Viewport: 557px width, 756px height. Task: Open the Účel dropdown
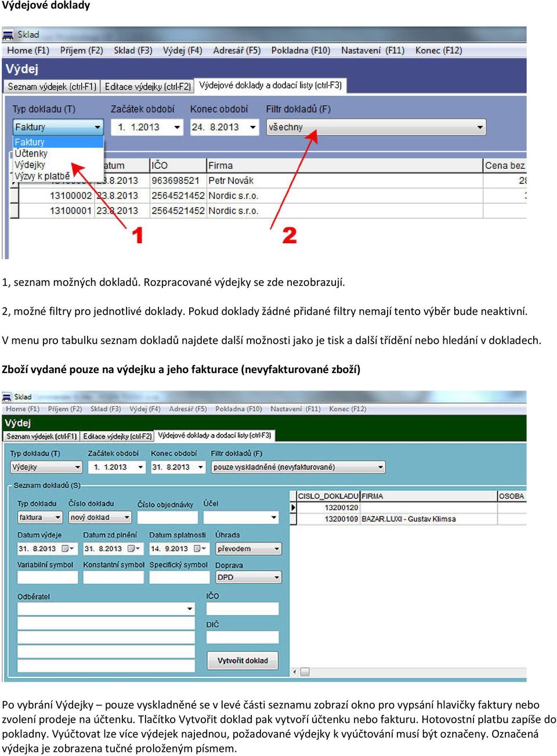[241, 518]
